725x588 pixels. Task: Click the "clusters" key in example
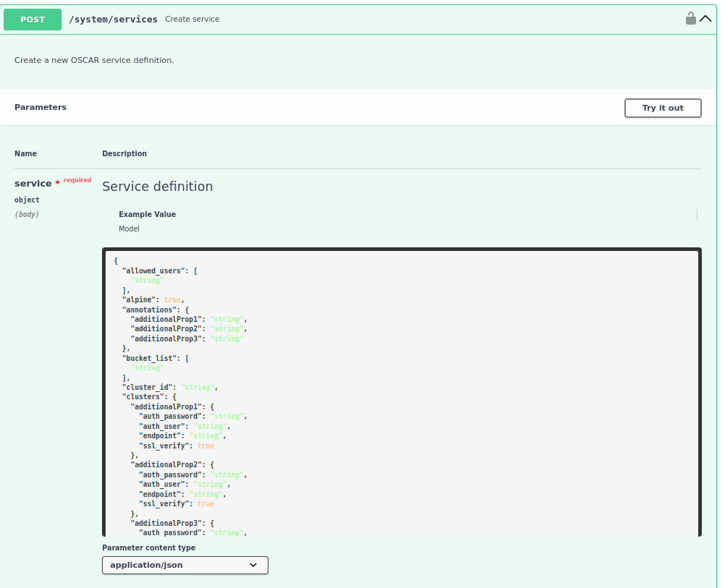click(x=145, y=396)
